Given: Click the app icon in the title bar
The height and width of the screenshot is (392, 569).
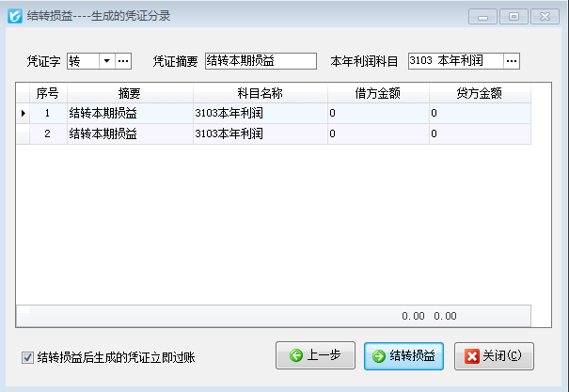Looking at the screenshot, I should tap(15, 15).
